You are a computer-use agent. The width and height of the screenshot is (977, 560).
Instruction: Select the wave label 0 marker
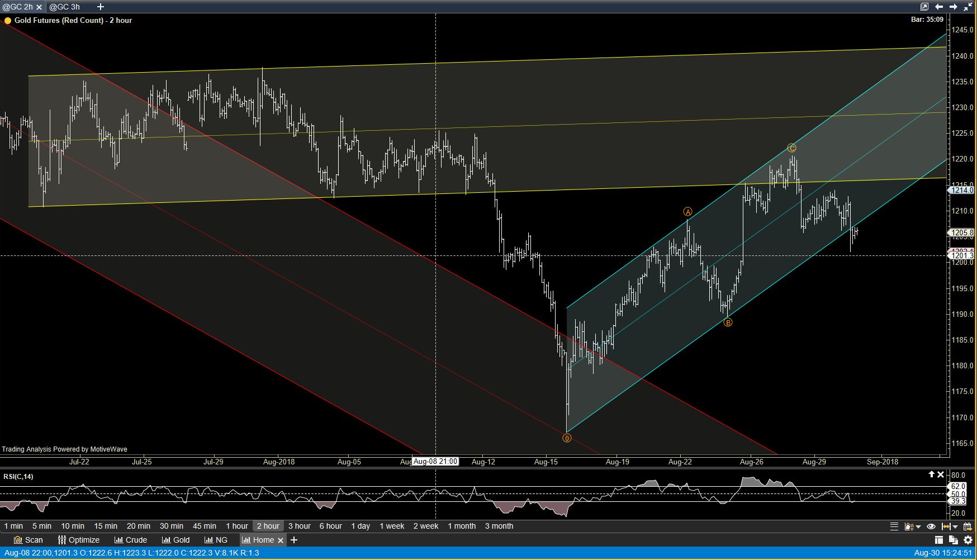tap(567, 438)
